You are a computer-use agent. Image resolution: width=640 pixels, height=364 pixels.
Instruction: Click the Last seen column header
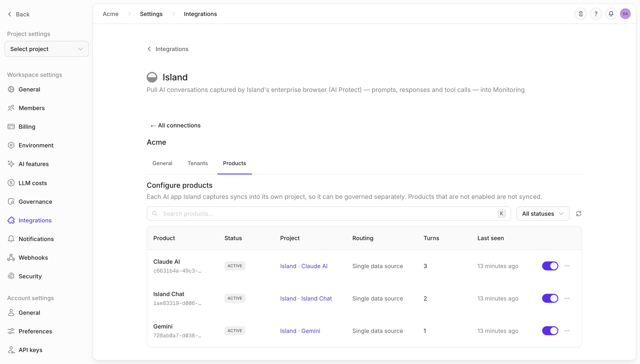(490, 238)
